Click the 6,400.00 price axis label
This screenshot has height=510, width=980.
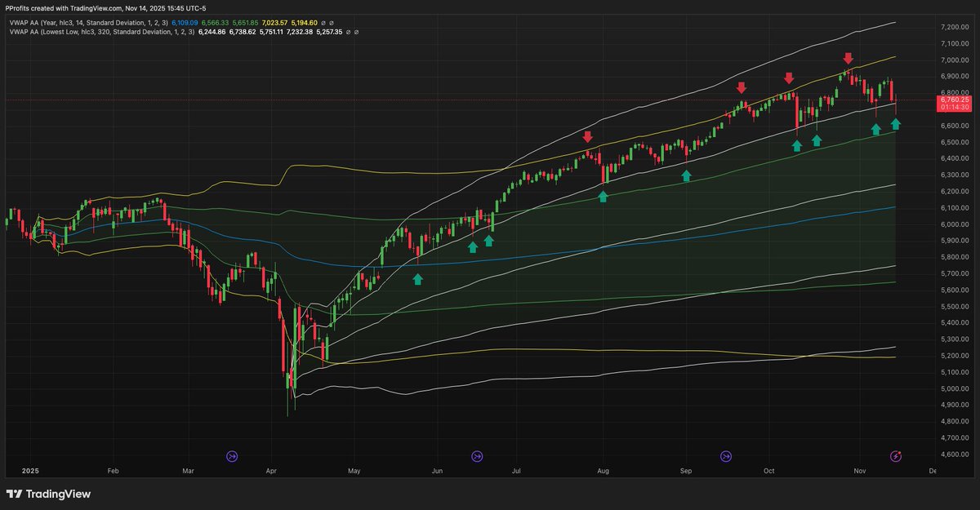click(954, 158)
